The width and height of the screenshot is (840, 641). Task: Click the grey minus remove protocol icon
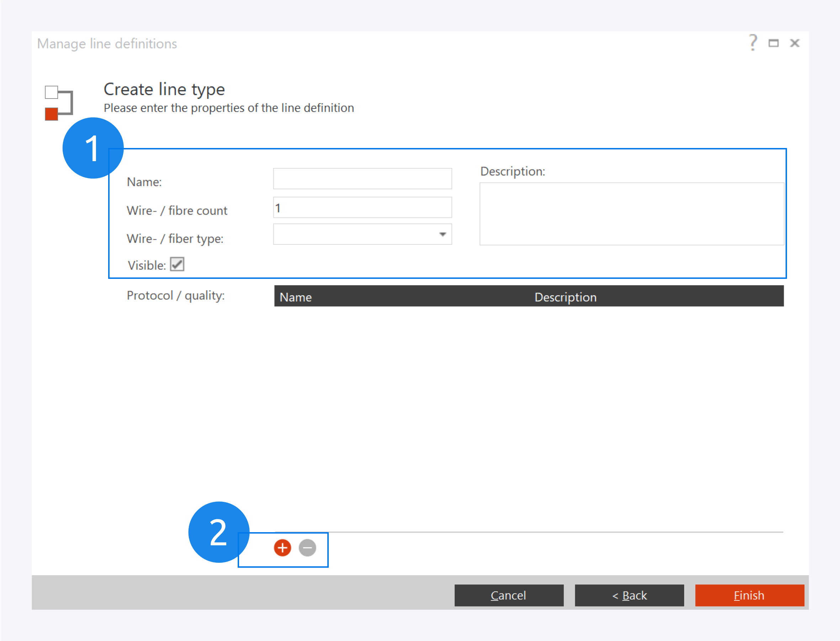pyautogui.click(x=307, y=548)
